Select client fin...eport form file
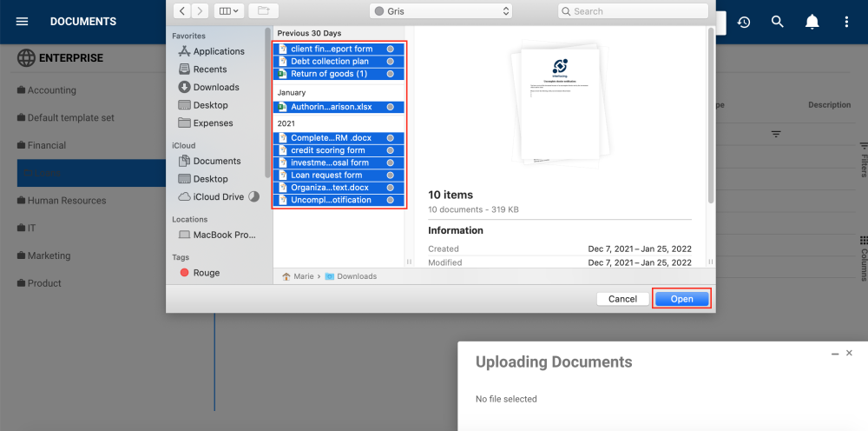The width and height of the screenshot is (868, 431). (x=339, y=49)
